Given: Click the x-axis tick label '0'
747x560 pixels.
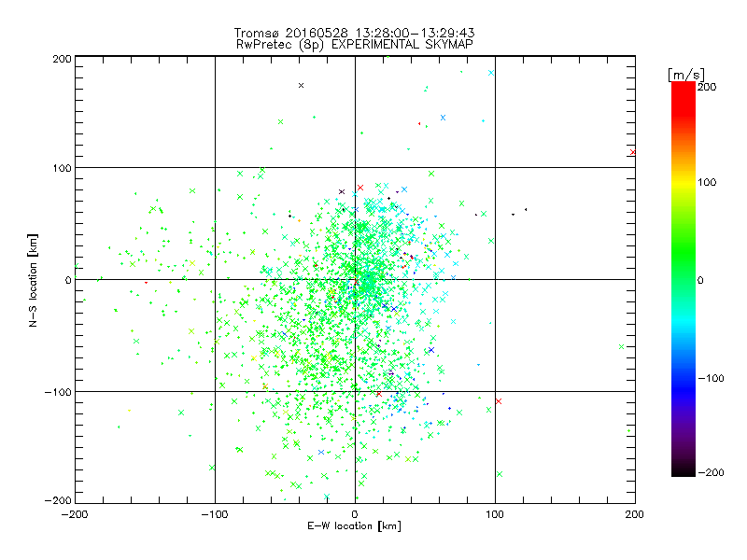Looking at the screenshot, I should [355, 514].
